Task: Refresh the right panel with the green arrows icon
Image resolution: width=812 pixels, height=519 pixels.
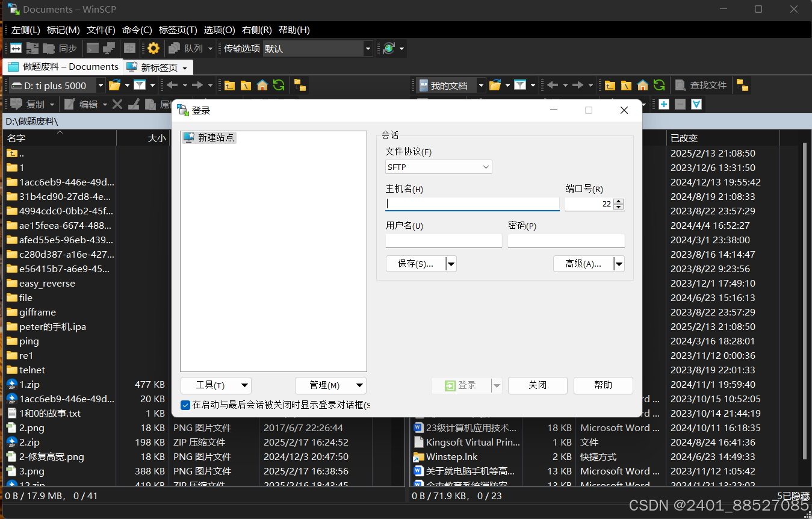Action: (659, 85)
